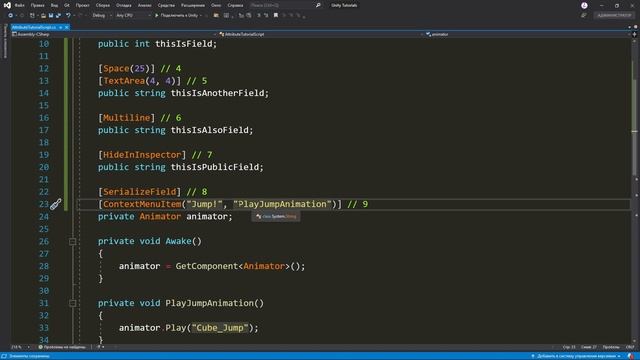Click the New item toolbar icon

[32, 16]
